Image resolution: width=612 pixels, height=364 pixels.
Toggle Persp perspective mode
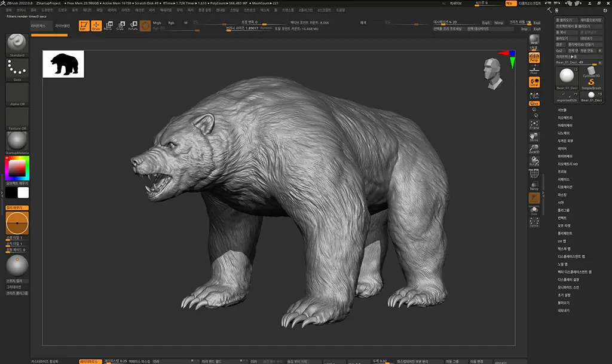point(534,58)
